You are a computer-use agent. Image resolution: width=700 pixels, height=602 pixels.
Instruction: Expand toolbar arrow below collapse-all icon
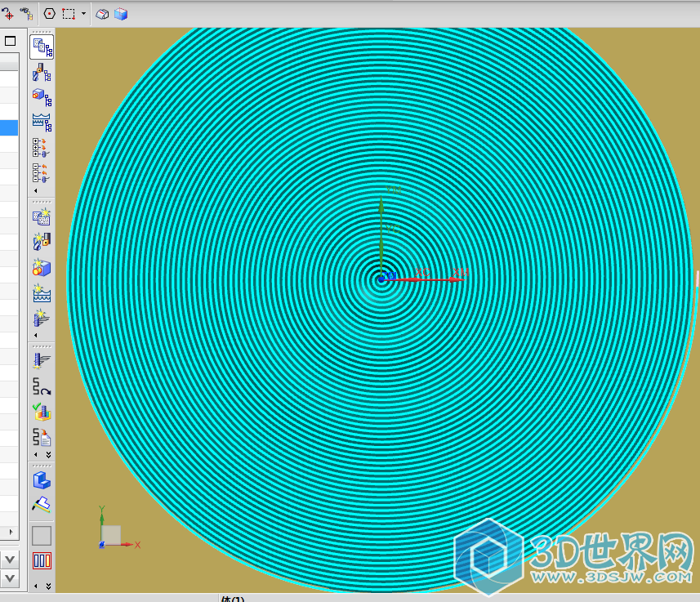36,190
